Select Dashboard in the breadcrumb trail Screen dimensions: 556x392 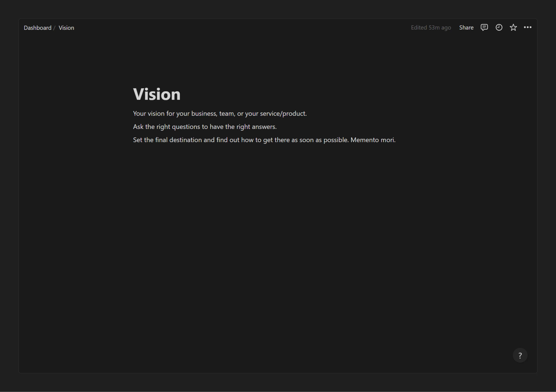(38, 28)
